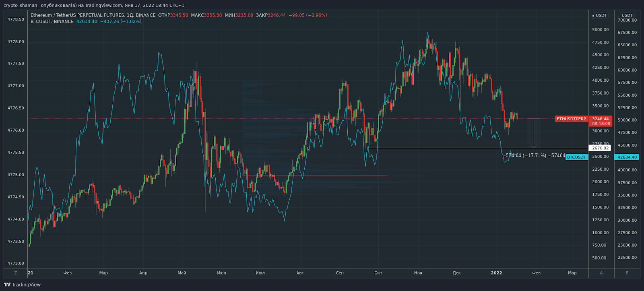Click the 4000.00 level on ETH scale

click(x=600, y=80)
